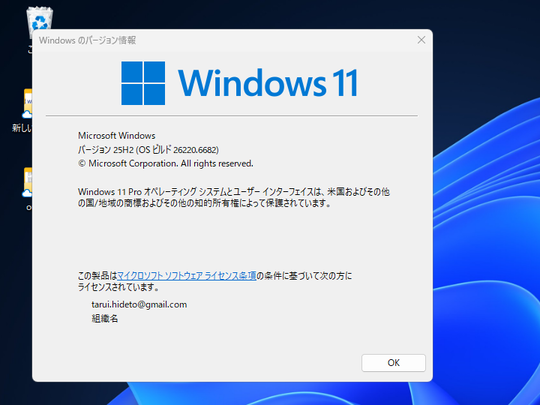Screen dimensions: 540x405
Task: Open the マイクロソフト ソフトウェア ライセンス条項 link
Action: tap(187, 276)
